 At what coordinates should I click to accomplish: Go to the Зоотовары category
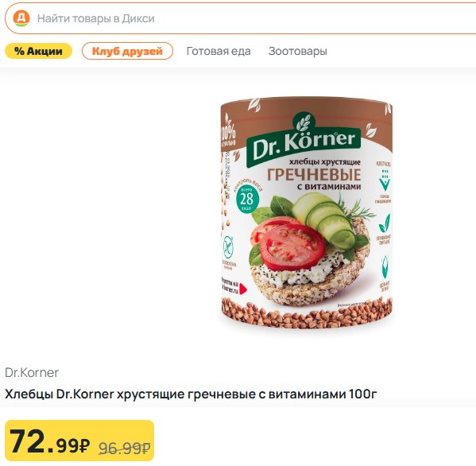coord(298,51)
